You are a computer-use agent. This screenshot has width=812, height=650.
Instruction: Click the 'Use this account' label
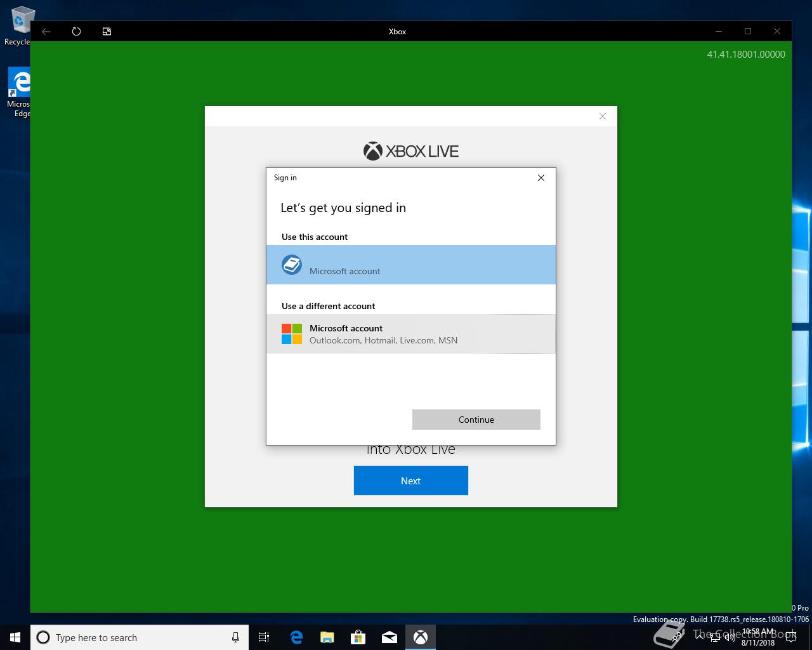pos(315,237)
